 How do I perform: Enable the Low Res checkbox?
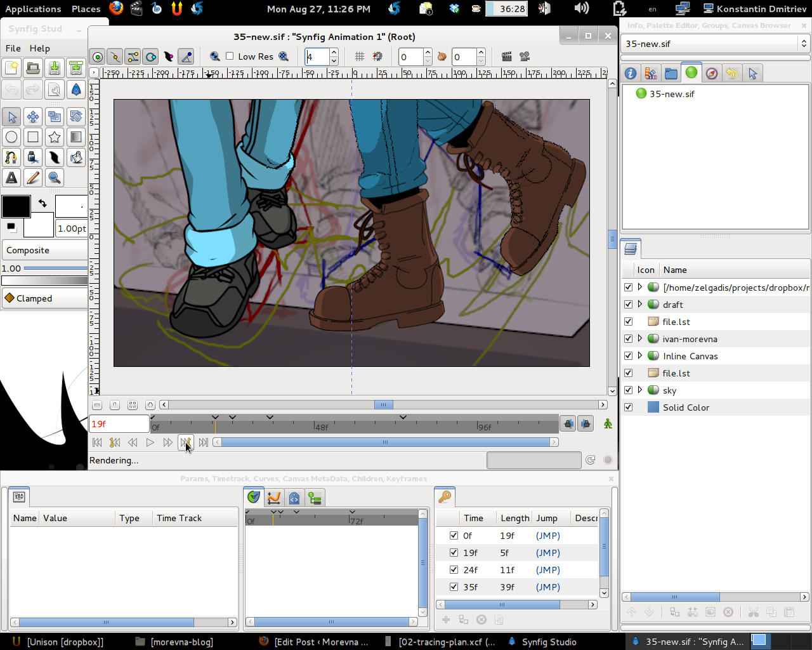[230, 56]
